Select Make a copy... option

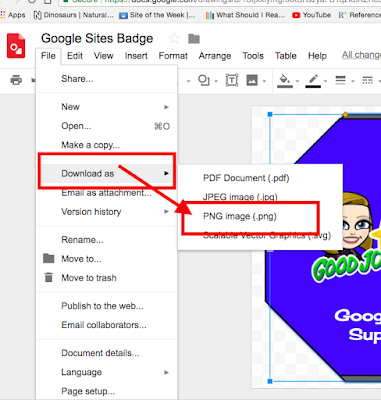click(106, 145)
